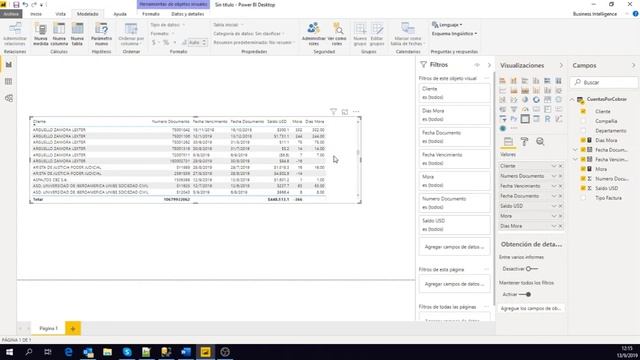Switch to the Inicio ribbon tab
Viewport: 640px width, 360px height.
tap(36, 14)
